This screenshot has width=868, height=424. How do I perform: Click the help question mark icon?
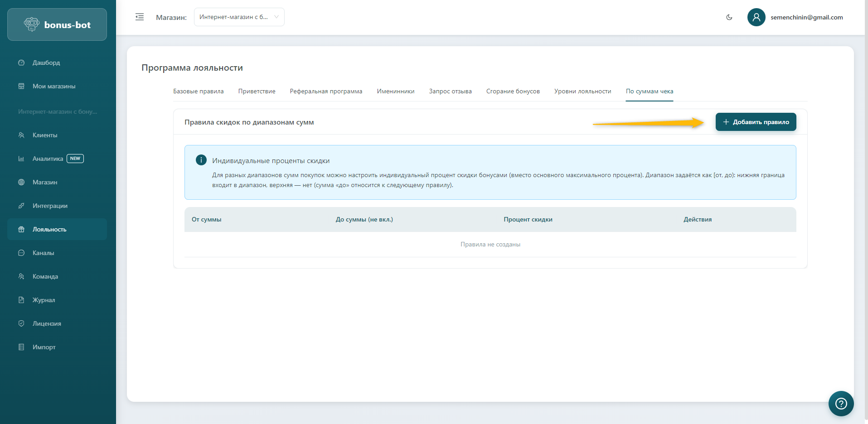pyautogui.click(x=841, y=403)
